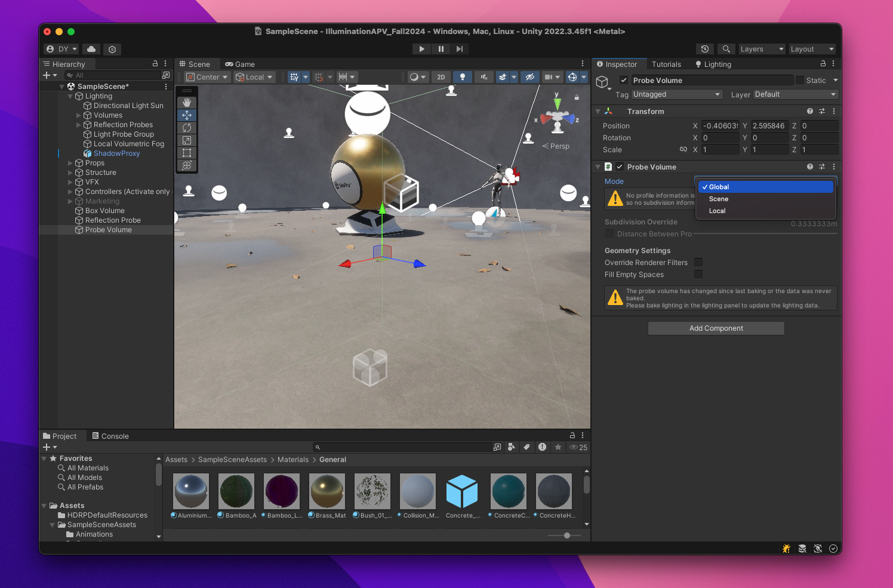This screenshot has width=893, height=588.
Task: Select ShadowProxy in the hierarchy
Action: coord(116,153)
